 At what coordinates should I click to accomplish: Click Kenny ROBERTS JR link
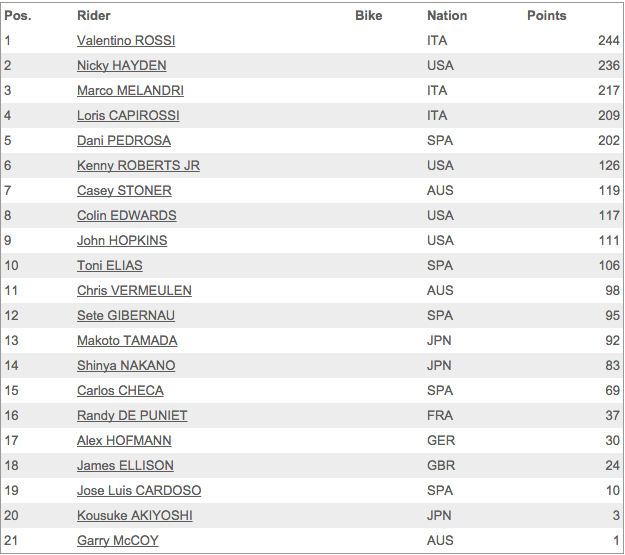pyautogui.click(x=138, y=165)
